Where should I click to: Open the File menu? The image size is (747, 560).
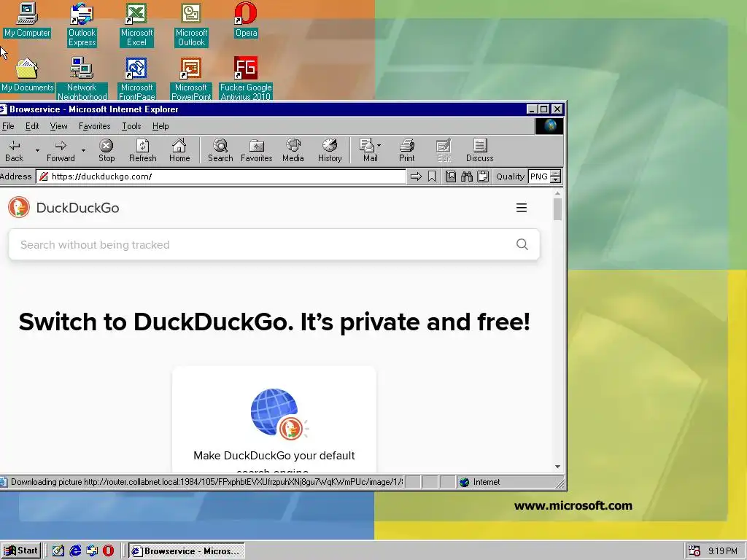pyautogui.click(x=8, y=126)
